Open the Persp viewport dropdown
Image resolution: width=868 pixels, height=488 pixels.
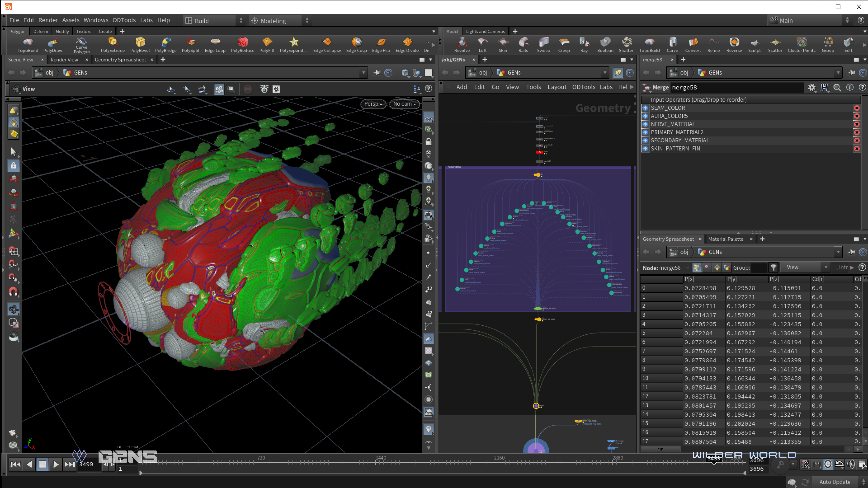pyautogui.click(x=373, y=104)
